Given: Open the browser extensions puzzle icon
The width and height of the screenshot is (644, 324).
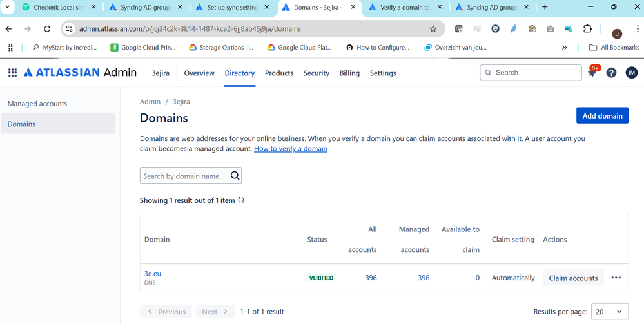Looking at the screenshot, I should [587, 29].
